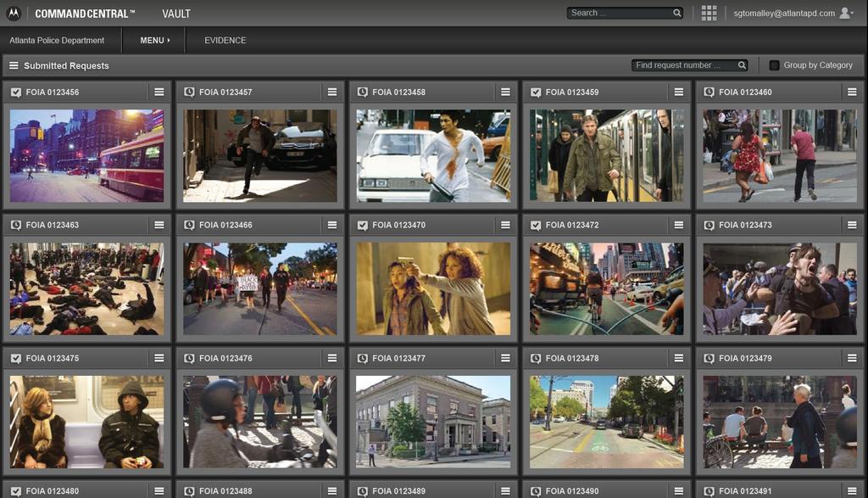The image size is (868, 498).
Task: Expand the options menu for FOIA 0123457
Action: tap(332, 92)
